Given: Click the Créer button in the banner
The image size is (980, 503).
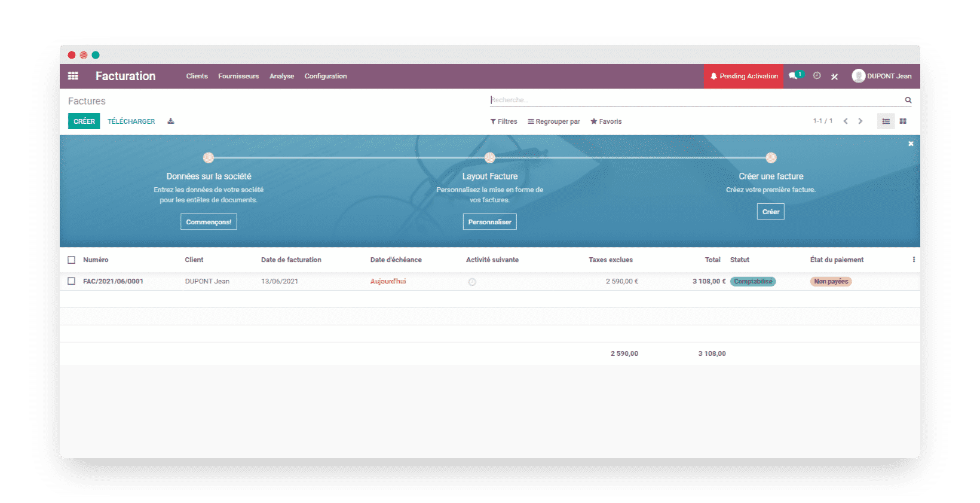Looking at the screenshot, I should point(771,212).
